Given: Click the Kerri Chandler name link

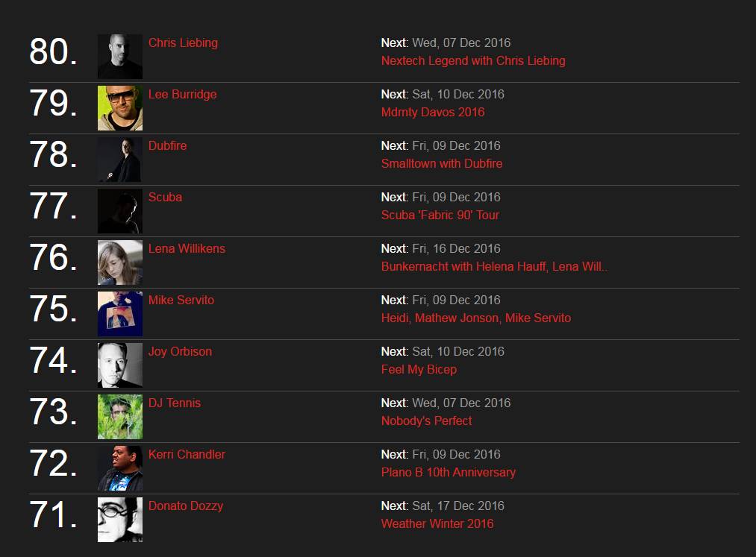Looking at the screenshot, I should 187,455.
